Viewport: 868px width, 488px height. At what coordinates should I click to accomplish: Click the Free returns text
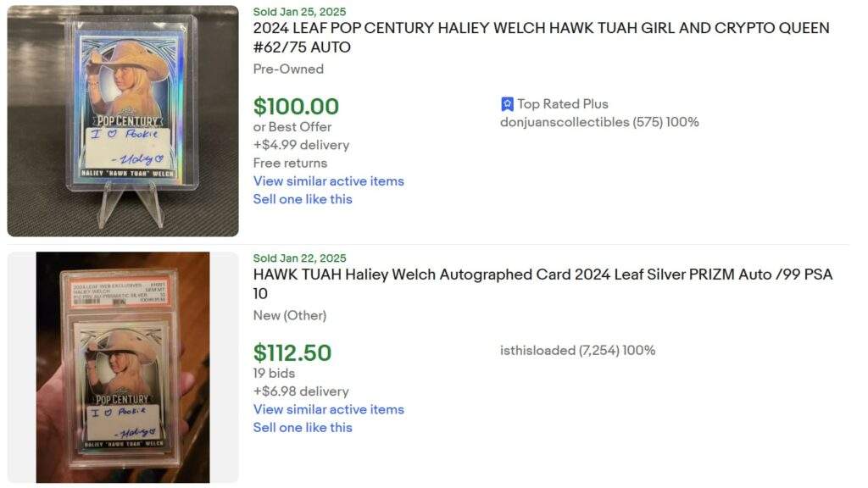point(290,163)
